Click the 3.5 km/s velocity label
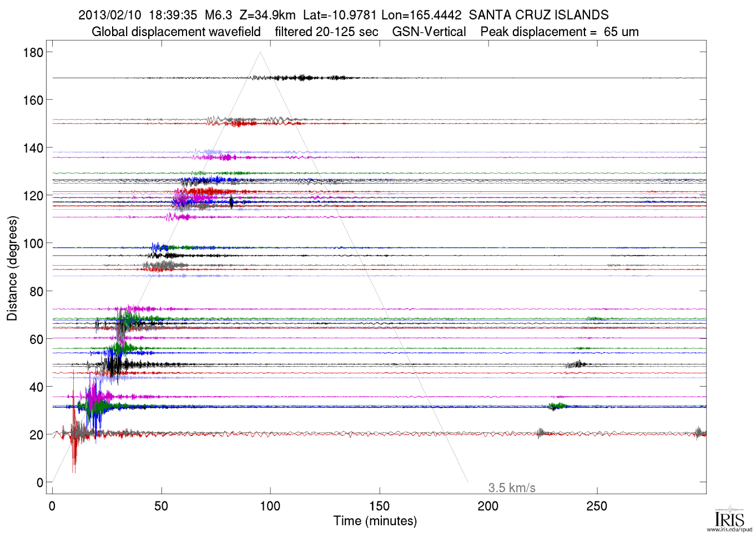Image resolution: width=756 pixels, height=533 pixels. 511,488
